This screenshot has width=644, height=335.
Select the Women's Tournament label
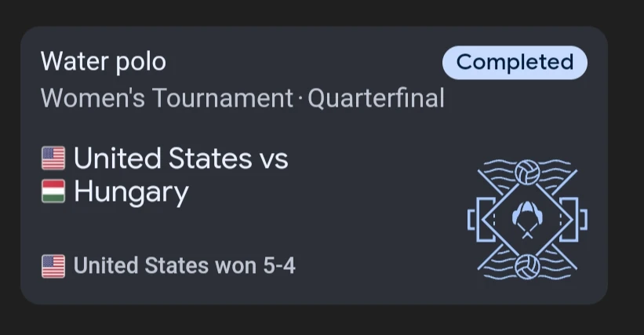(x=166, y=99)
